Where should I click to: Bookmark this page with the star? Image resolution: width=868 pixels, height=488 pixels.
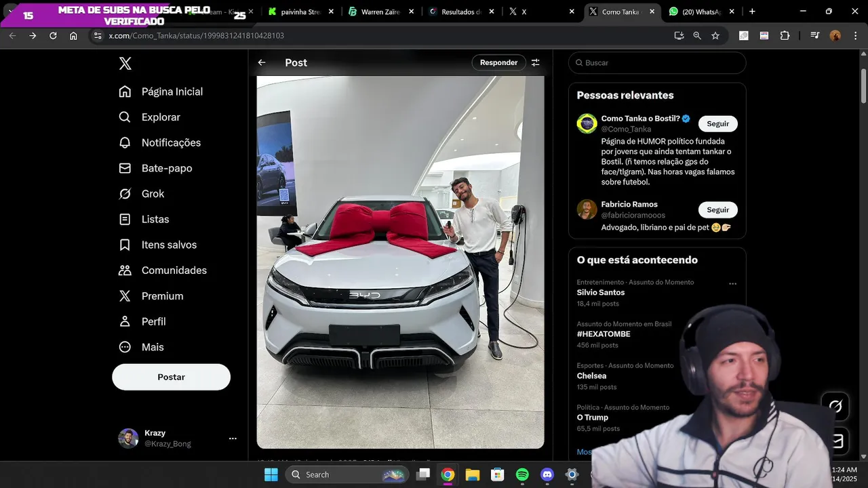click(x=715, y=35)
